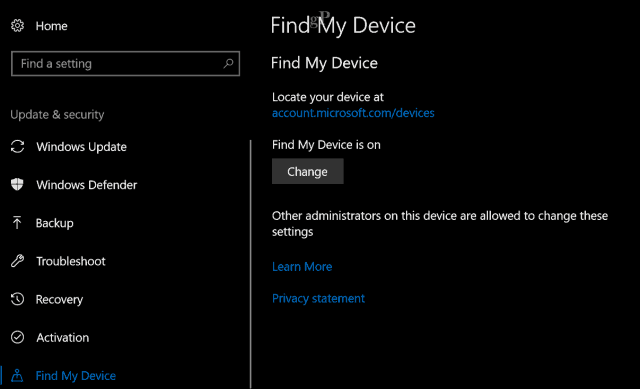The width and height of the screenshot is (640, 389).
Task: Click the search magnifier icon
Action: coord(228,63)
